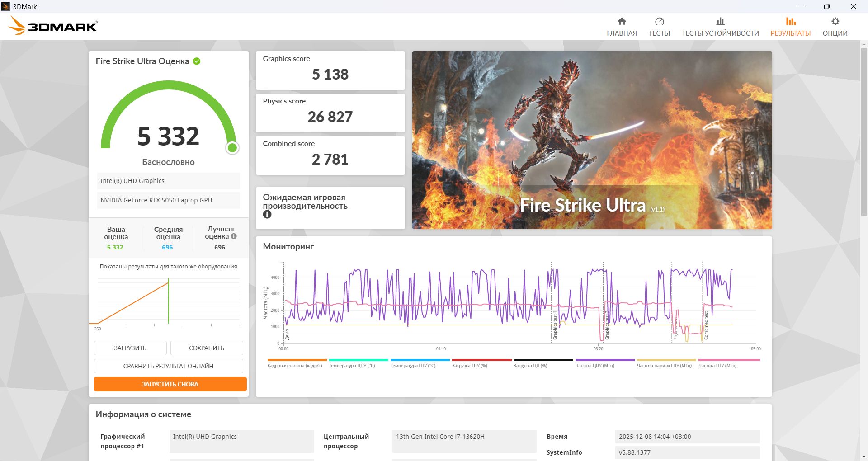Click the Physics score card

(330, 113)
